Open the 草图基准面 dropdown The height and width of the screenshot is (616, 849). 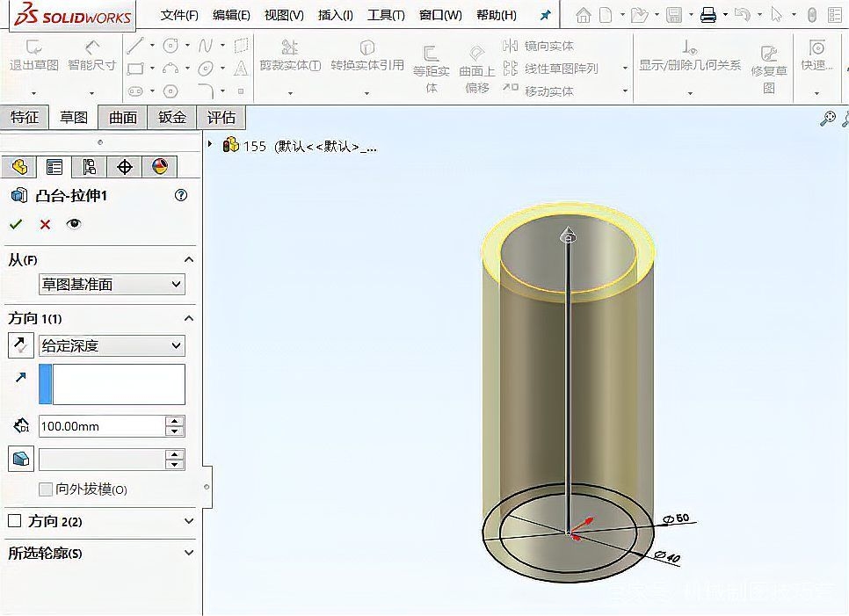pyautogui.click(x=112, y=284)
